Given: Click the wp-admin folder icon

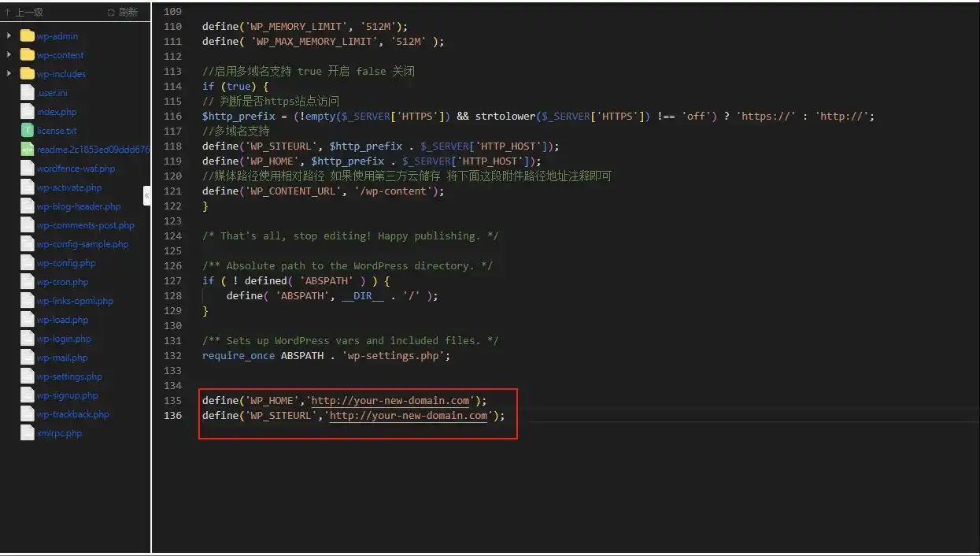Looking at the screenshot, I should pyautogui.click(x=28, y=36).
